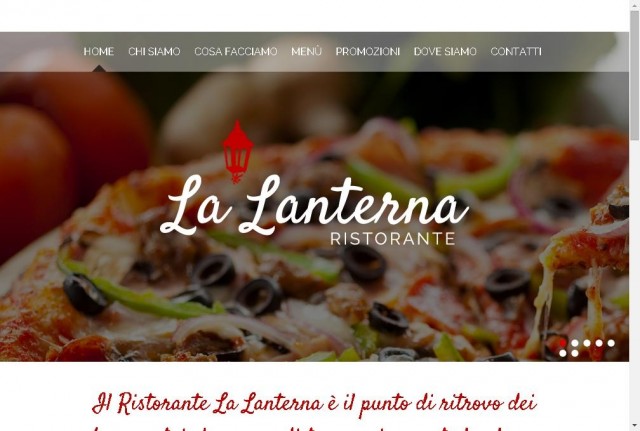Select the fourth slider dot in top row
The image size is (640, 431).
click(599, 343)
